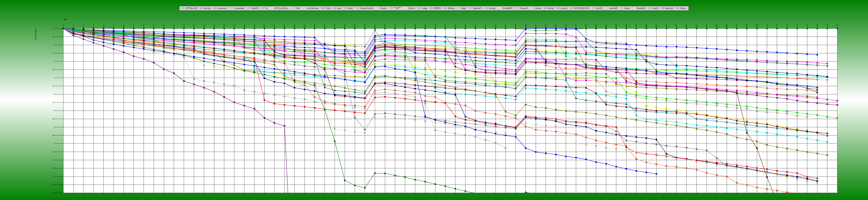Screen dimensions: 868x200
Task: Click Trumanaken's green legend line swatch
Action: coord(231,8)
